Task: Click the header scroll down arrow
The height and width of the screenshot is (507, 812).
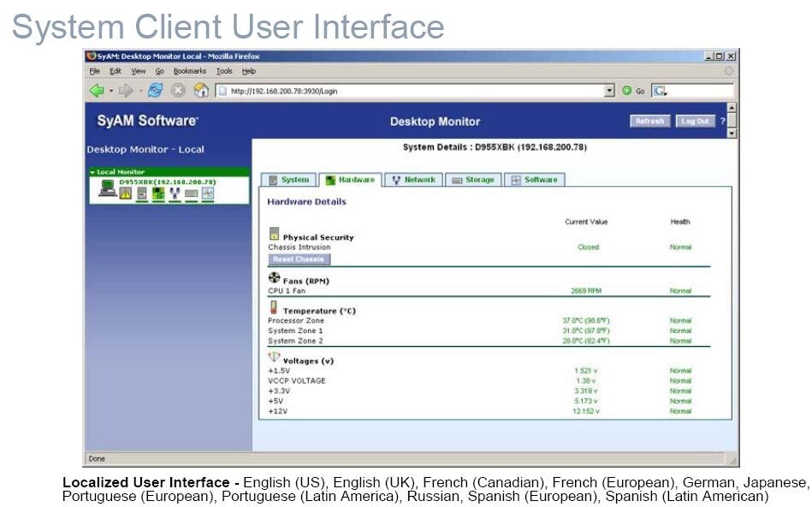Action: [732, 134]
